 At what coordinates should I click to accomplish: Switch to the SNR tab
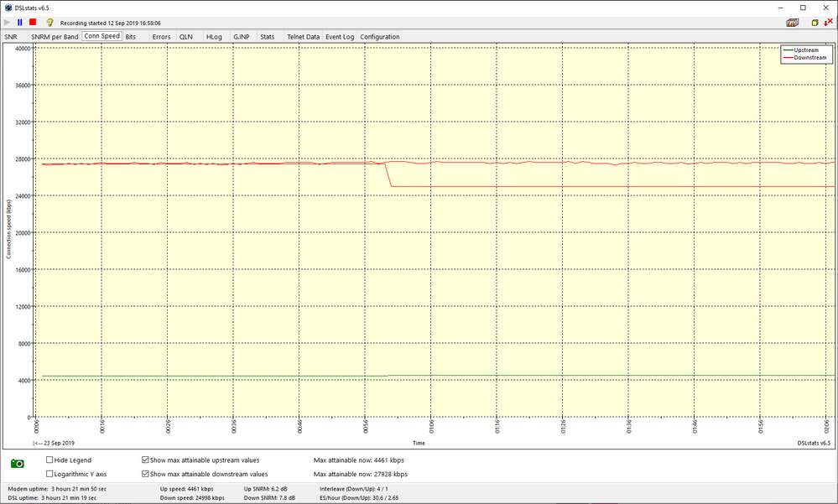pos(11,37)
